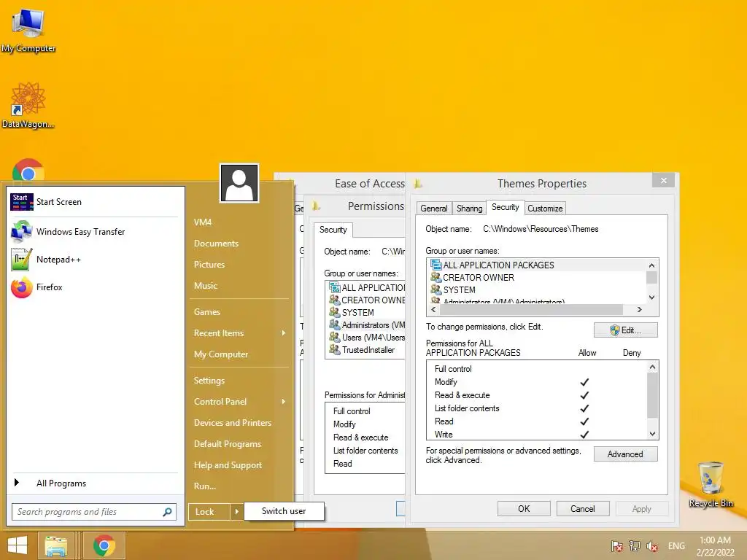Click volume speaker tray icon
The image size is (747, 560).
(651, 546)
